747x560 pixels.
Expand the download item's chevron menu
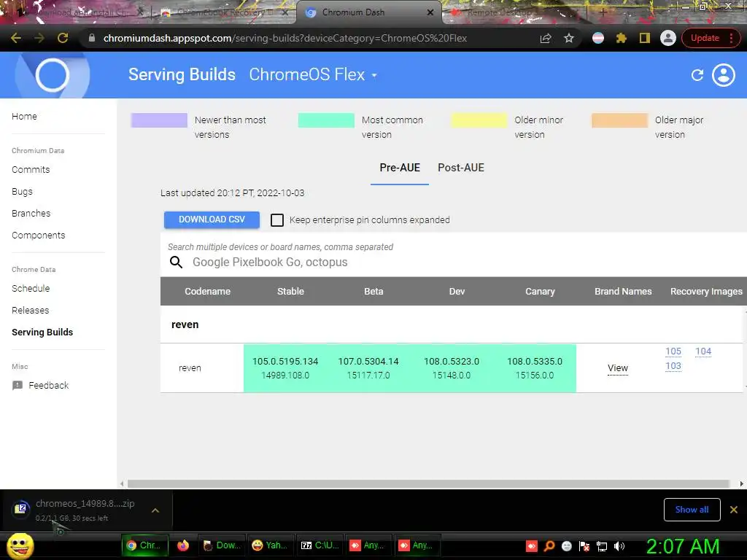click(155, 510)
